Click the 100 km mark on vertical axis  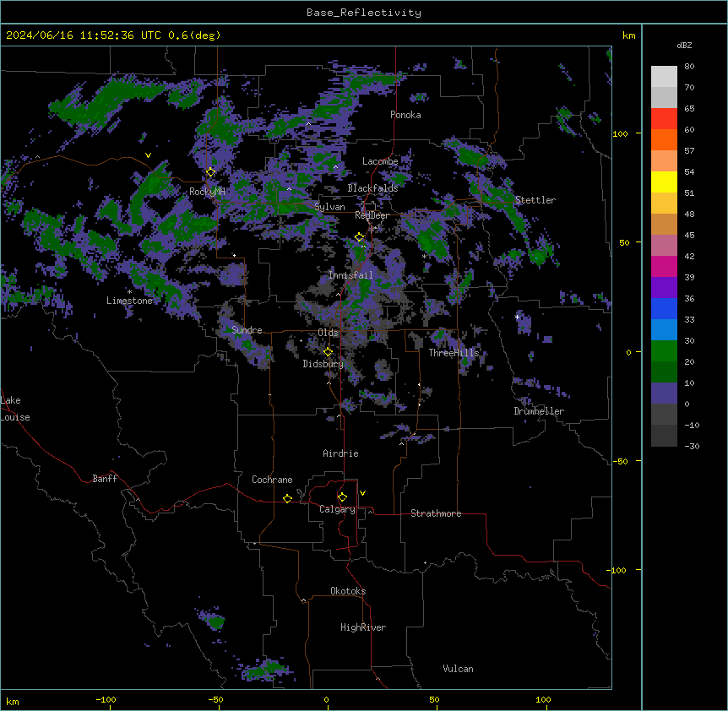[620, 133]
